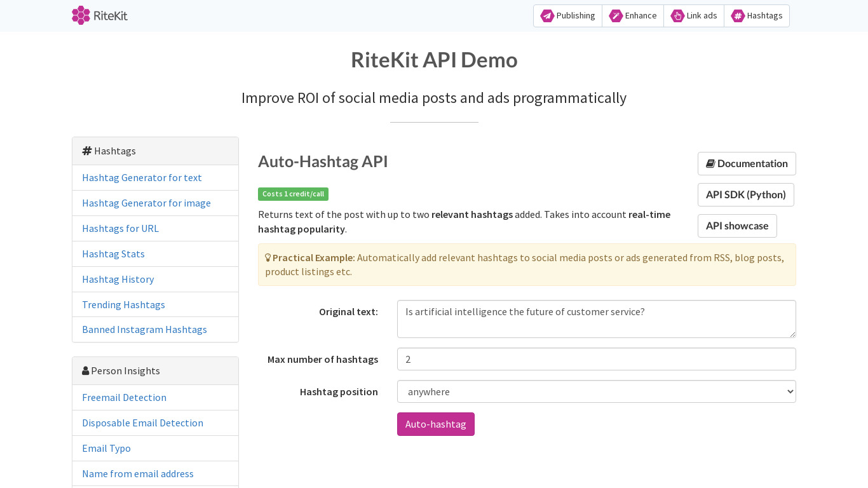Open the Documentation button
Image resolution: width=868 pixels, height=488 pixels.
[747, 163]
